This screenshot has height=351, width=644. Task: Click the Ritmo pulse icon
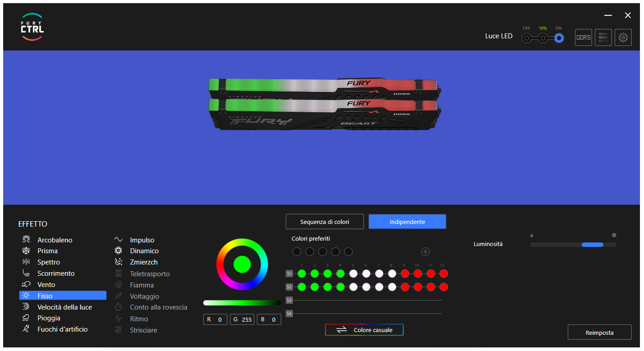tap(119, 319)
